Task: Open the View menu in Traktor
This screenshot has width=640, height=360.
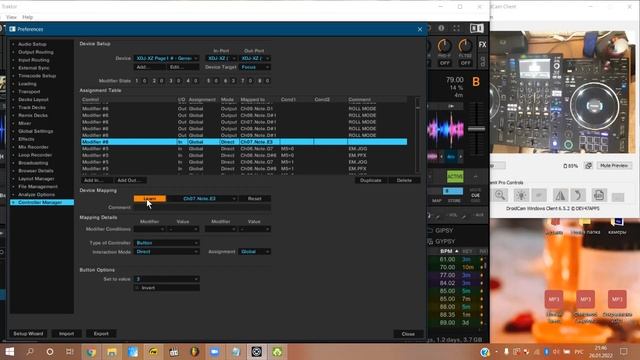Action: pos(11,17)
